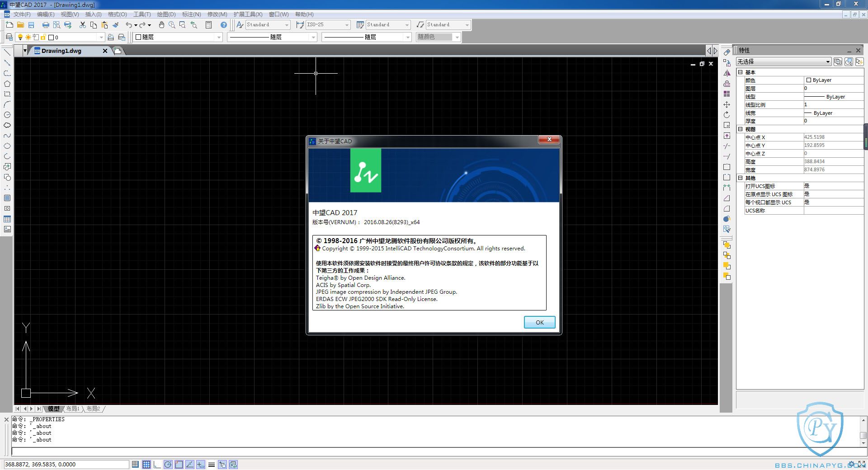Undo the last action

tap(129, 25)
